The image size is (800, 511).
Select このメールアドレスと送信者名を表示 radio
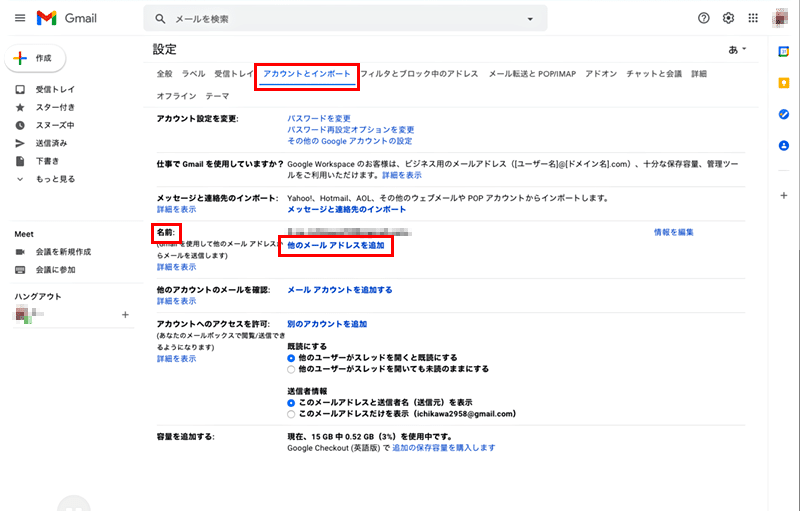(x=291, y=403)
